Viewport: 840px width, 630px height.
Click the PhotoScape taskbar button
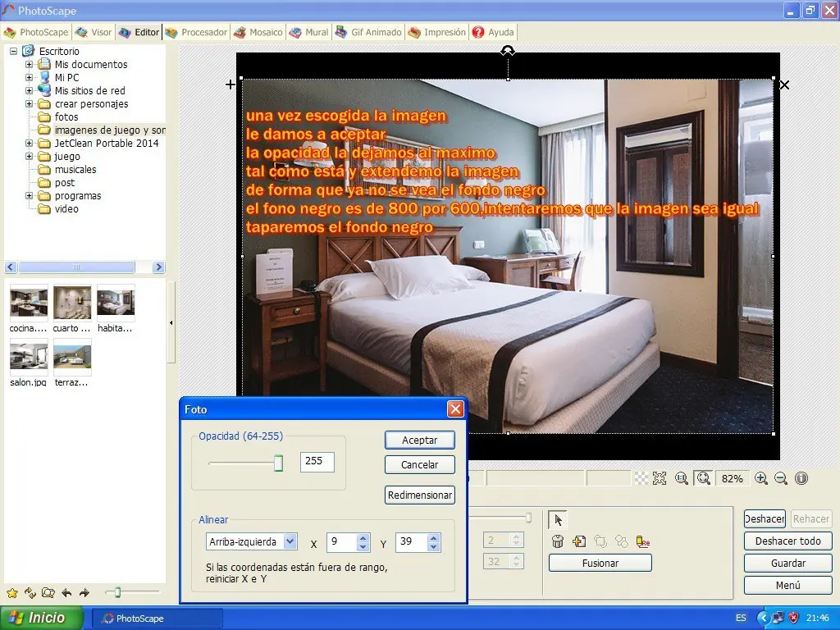point(157,619)
